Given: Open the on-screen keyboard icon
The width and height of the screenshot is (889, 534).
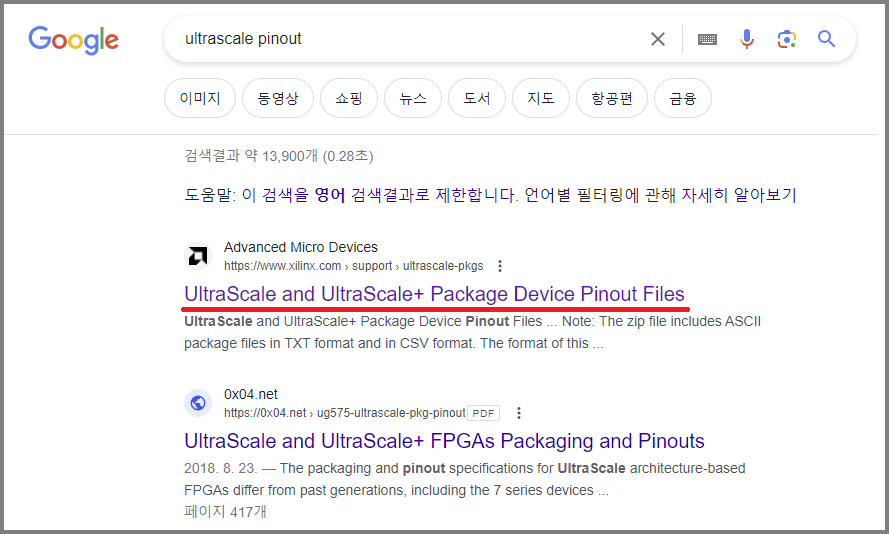Looking at the screenshot, I should (707, 39).
